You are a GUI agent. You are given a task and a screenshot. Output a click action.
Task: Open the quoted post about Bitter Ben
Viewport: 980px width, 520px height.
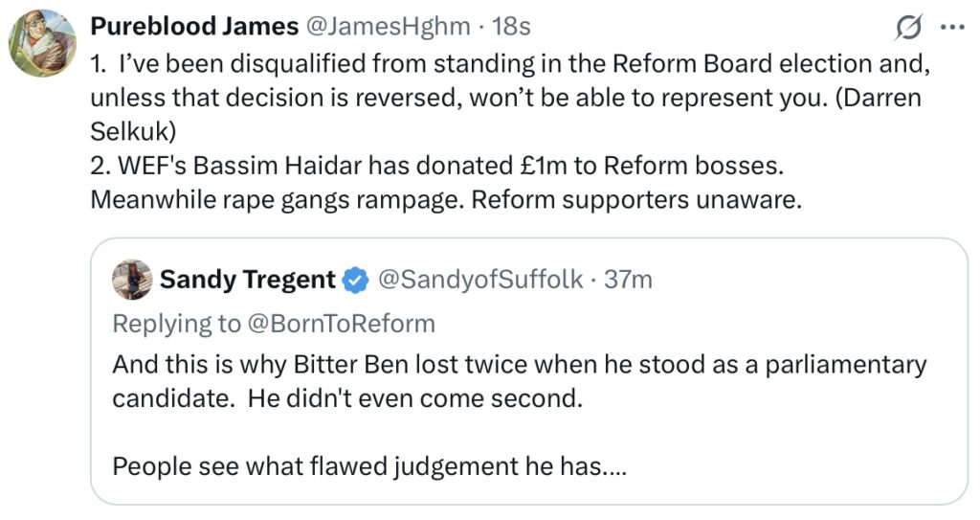click(x=529, y=371)
